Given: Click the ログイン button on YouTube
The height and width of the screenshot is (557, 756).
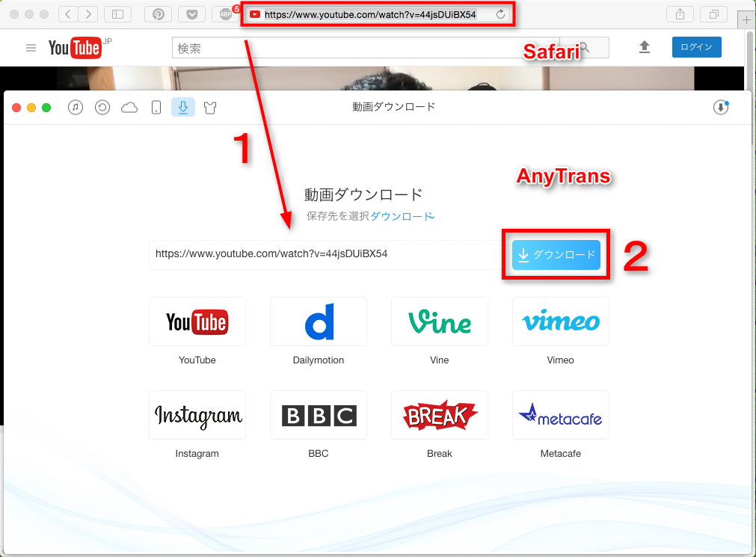Looking at the screenshot, I should coord(697,47).
